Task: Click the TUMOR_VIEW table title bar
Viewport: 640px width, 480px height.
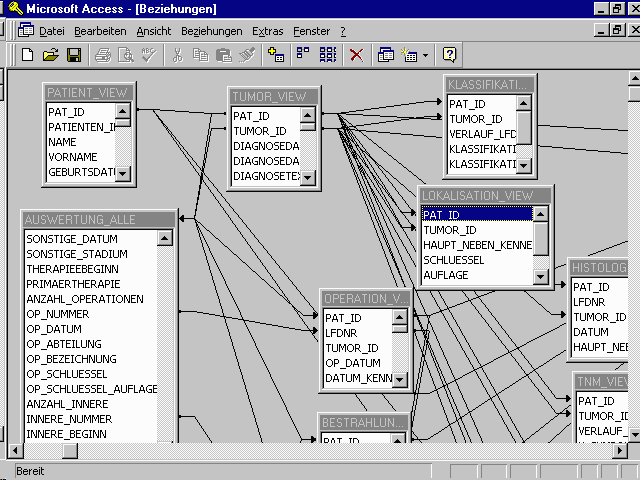Action: click(273, 96)
